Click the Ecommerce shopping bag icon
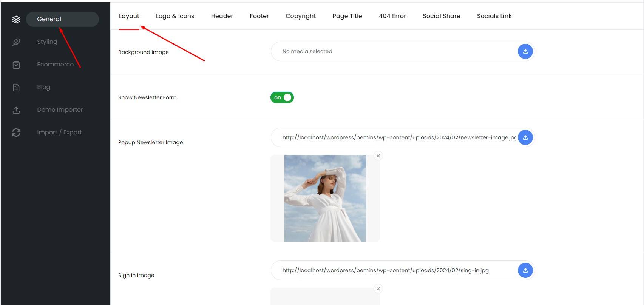Image resolution: width=644 pixels, height=305 pixels. pos(16,65)
